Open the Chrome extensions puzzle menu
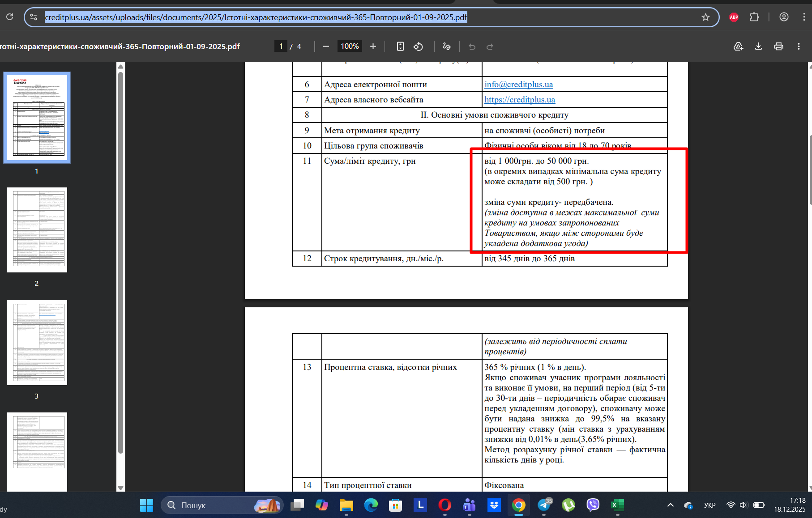This screenshot has height=518, width=812. coord(754,17)
